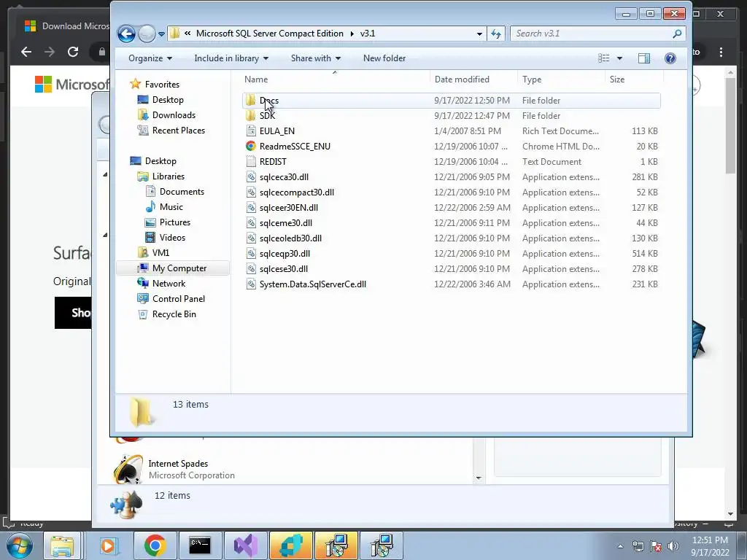Viewport: 747px width, 560px height.
Task: Open Network in the navigation pane
Action: pos(169,284)
